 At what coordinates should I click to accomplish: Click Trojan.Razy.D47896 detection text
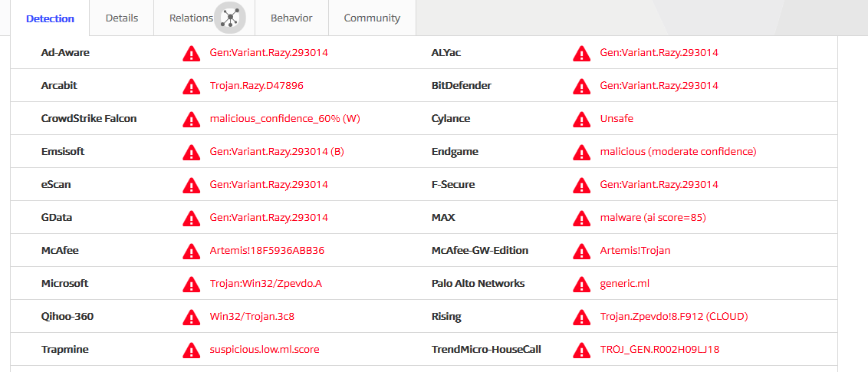click(x=257, y=86)
